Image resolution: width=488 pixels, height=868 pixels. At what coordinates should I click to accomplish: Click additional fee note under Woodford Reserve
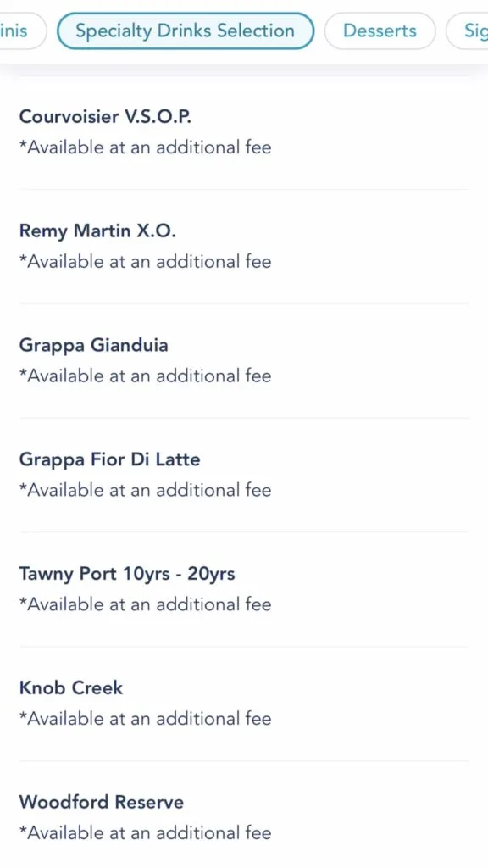(x=146, y=832)
